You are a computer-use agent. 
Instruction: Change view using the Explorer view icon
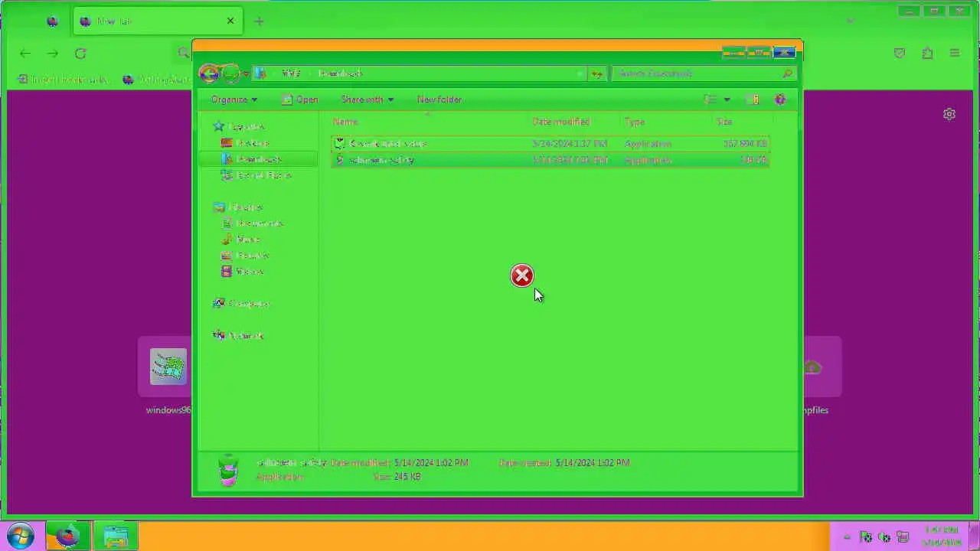pyautogui.click(x=710, y=99)
